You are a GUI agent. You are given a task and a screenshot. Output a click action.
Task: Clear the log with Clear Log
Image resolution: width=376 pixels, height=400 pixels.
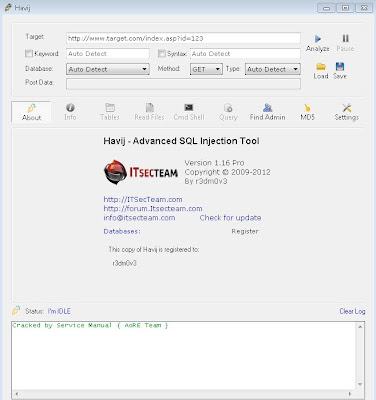pos(352,311)
